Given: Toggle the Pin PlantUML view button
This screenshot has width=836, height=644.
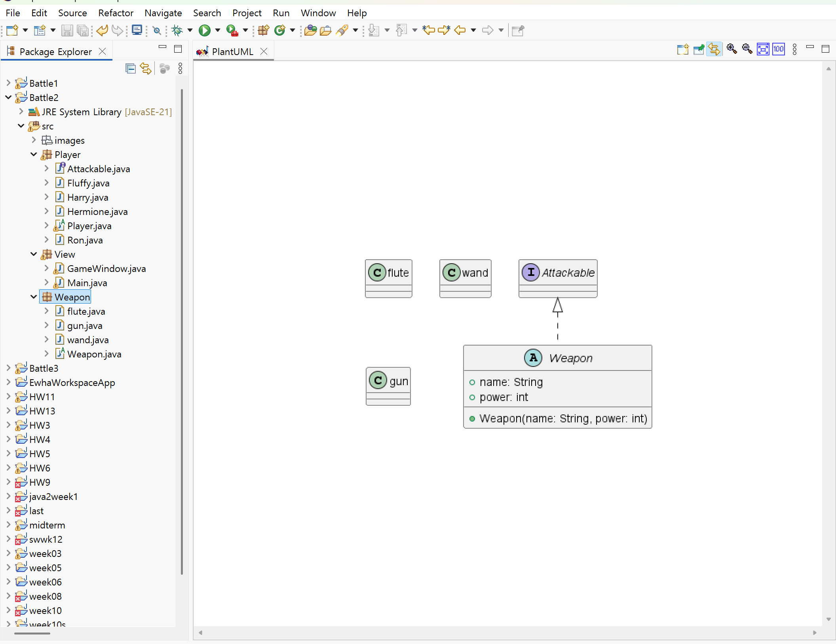Looking at the screenshot, I should (698, 49).
